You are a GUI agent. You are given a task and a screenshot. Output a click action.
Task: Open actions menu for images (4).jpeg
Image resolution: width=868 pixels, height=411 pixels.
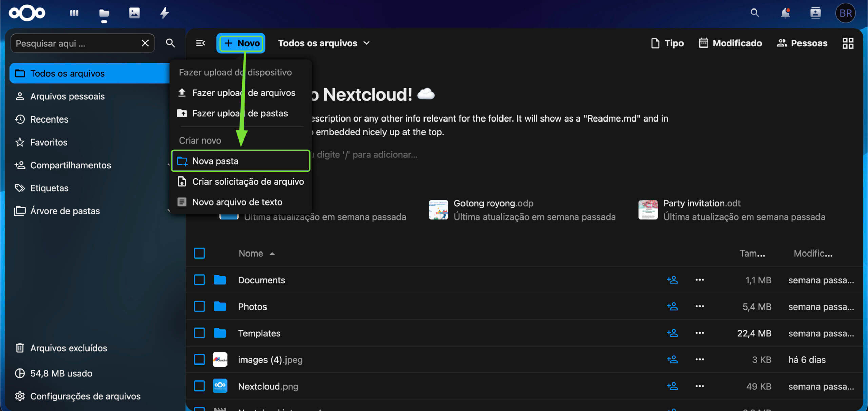[700, 359]
